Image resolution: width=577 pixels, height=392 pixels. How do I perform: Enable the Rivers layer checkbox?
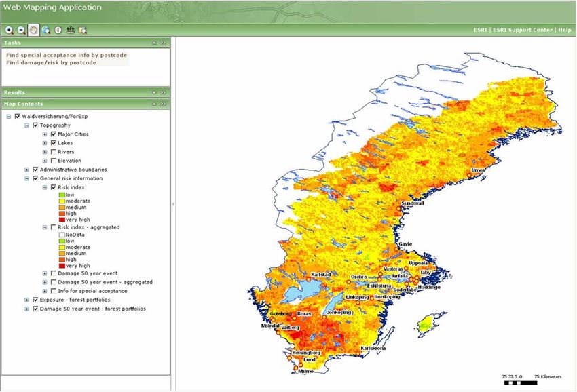(53, 152)
